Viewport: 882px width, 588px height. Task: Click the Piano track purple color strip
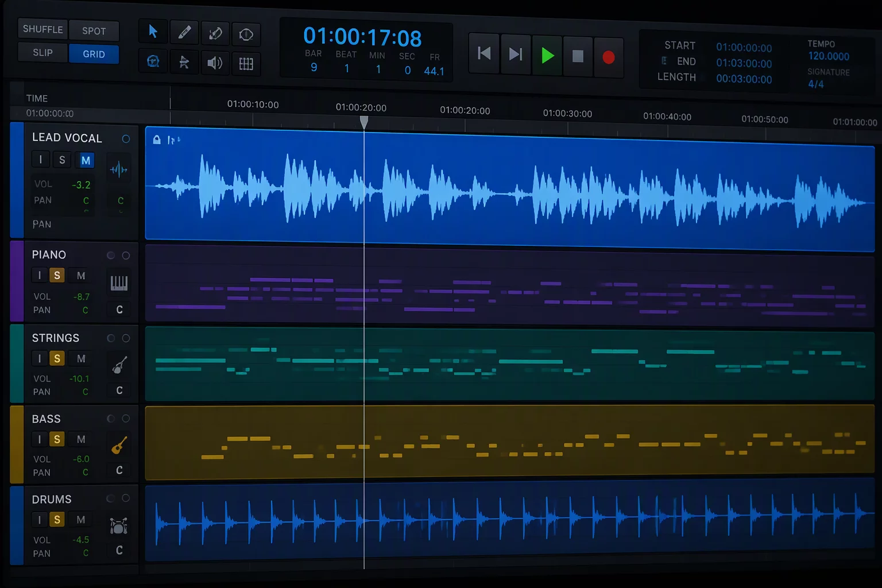pos(17,281)
